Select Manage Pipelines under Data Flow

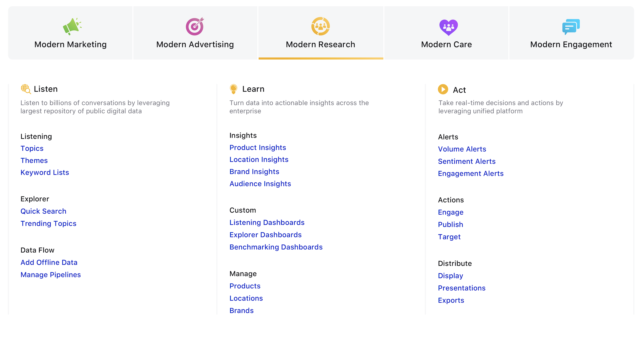pos(51,274)
